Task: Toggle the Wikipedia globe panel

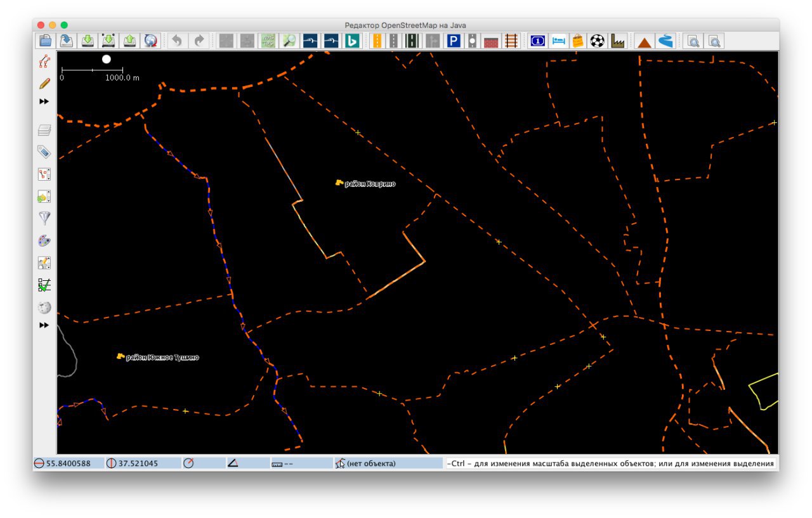Action: click(44, 308)
